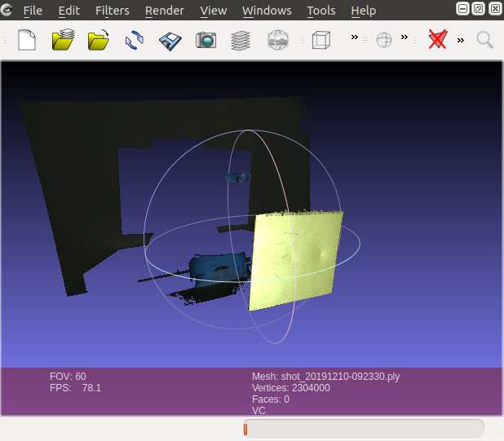Viewport: 504px width, 441px height.
Task: Minimize the MeshLab window
Action: (462, 9)
